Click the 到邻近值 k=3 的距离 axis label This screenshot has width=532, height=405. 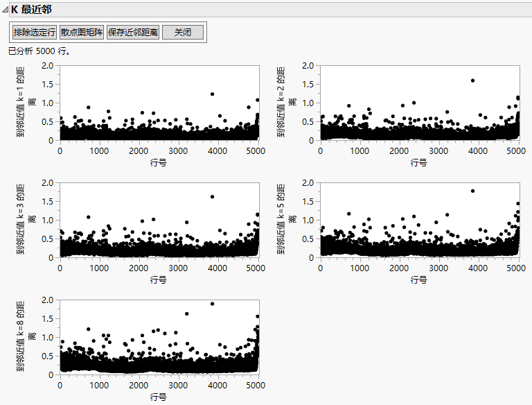26,219
